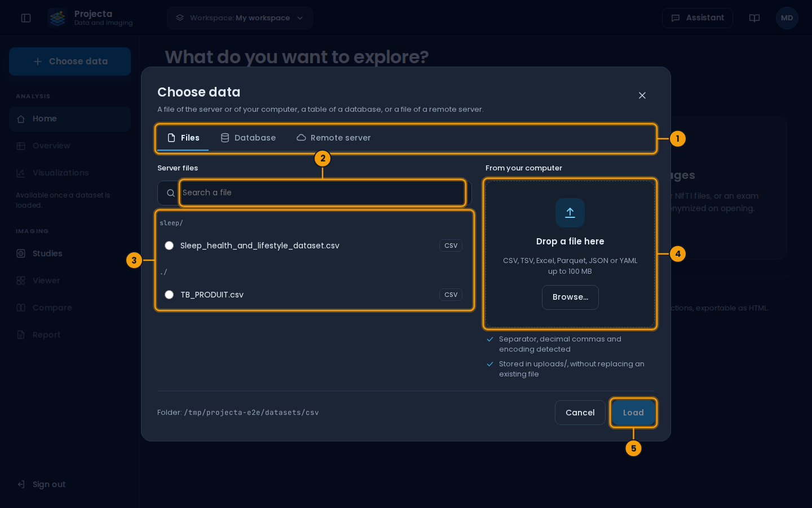Click the Visualizations chart icon
The width and height of the screenshot is (812, 508).
tap(21, 173)
